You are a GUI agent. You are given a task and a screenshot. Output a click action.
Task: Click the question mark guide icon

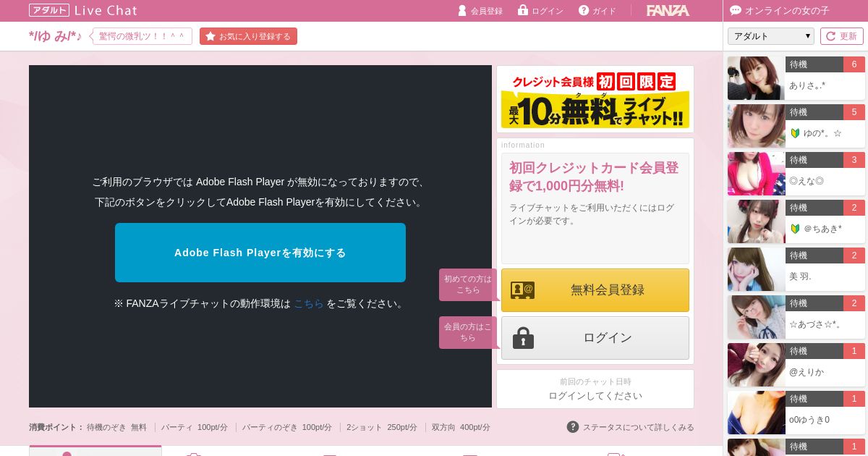pos(584,10)
